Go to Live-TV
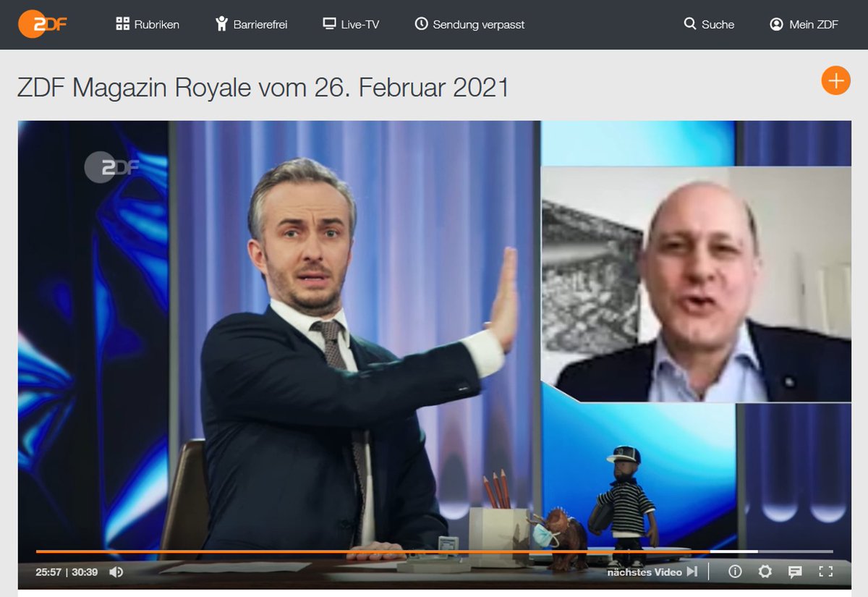Screen dimensions: 868x597 [351, 24]
